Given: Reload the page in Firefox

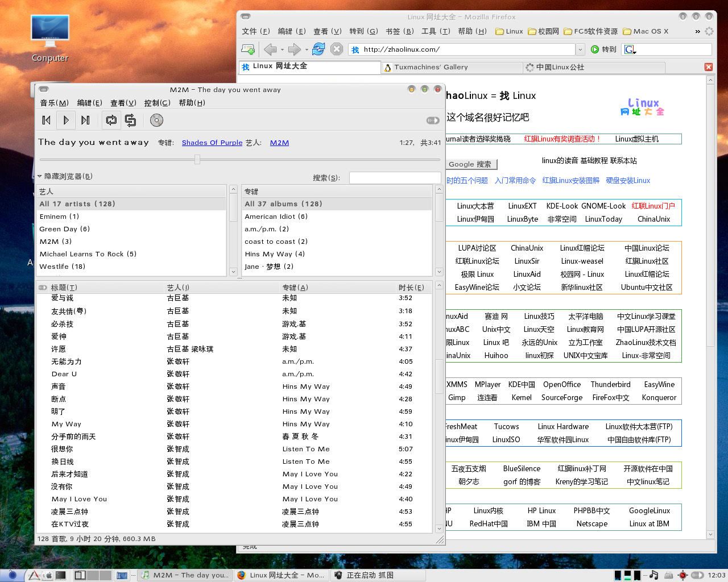Looking at the screenshot, I should (318, 49).
